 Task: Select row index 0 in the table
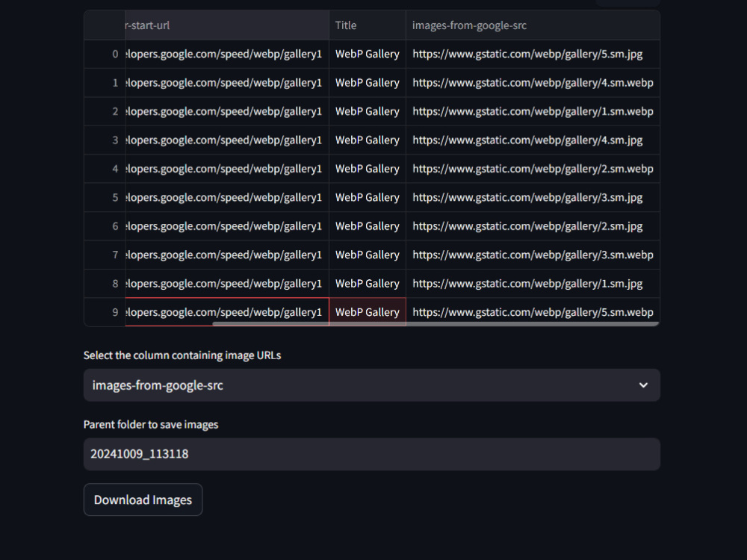[x=111, y=54]
